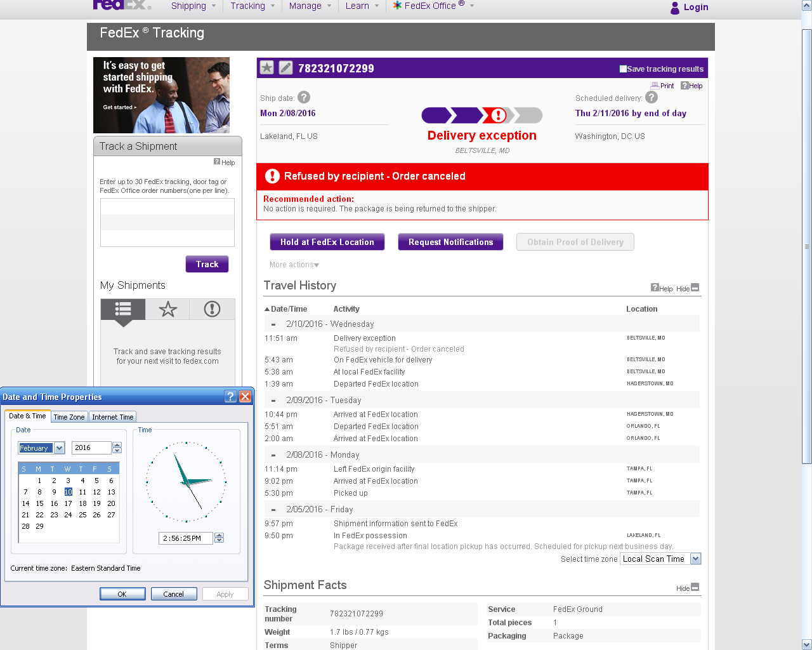Expand the More actions menu
The width and height of the screenshot is (812, 650).
tap(294, 265)
